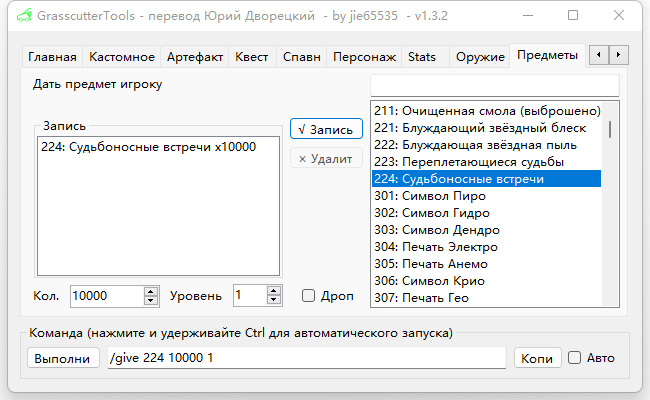The image size is (650, 400).
Task: Switch to the Главная tab
Action: 52,57
